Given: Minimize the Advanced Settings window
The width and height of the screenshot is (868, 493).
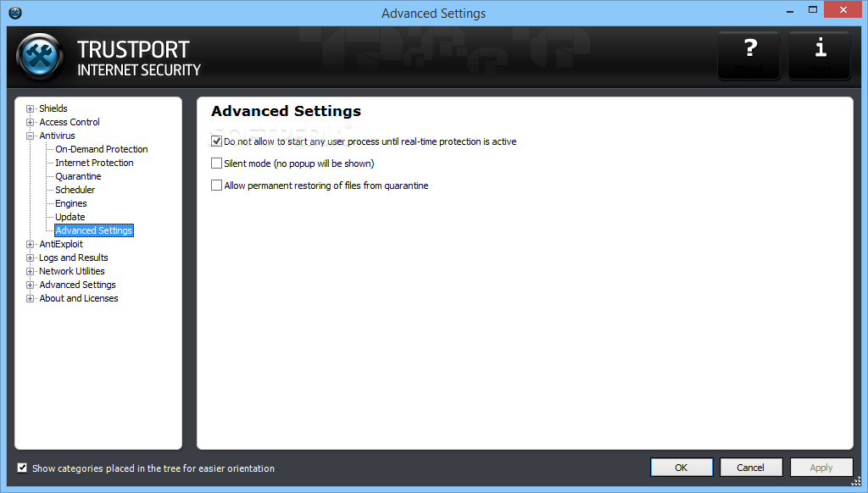Looking at the screenshot, I should click(x=790, y=11).
